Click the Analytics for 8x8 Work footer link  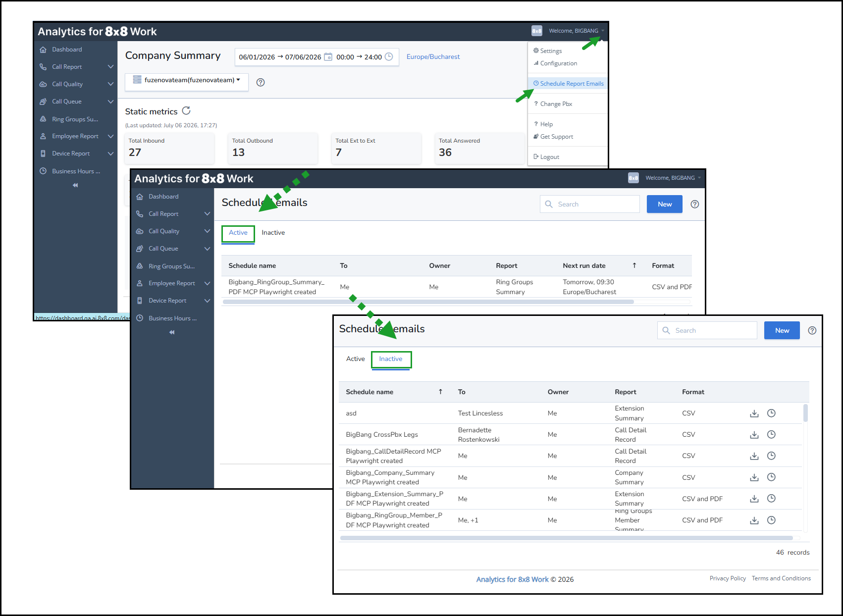pos(513,579)
